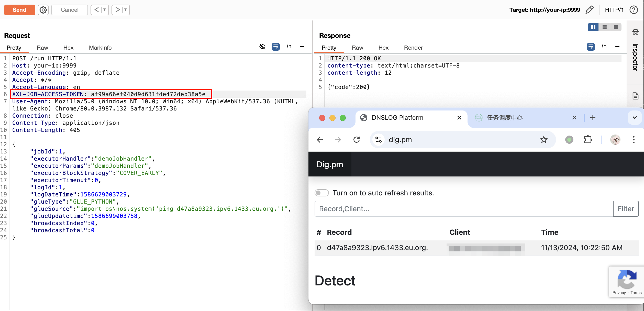Screen dimensions: 644x311
Task: Switch Request view to Hex tab
Action: coord(68,48)
